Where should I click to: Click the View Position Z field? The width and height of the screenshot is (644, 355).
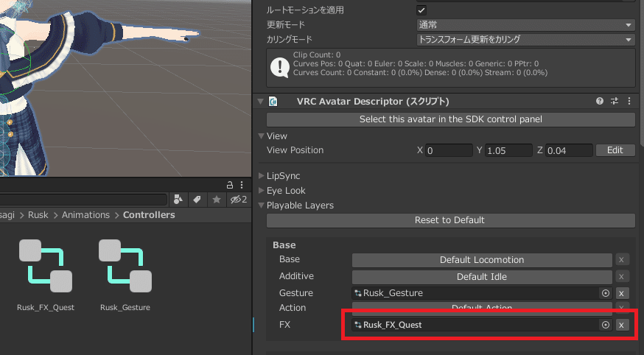pos(569,150)
